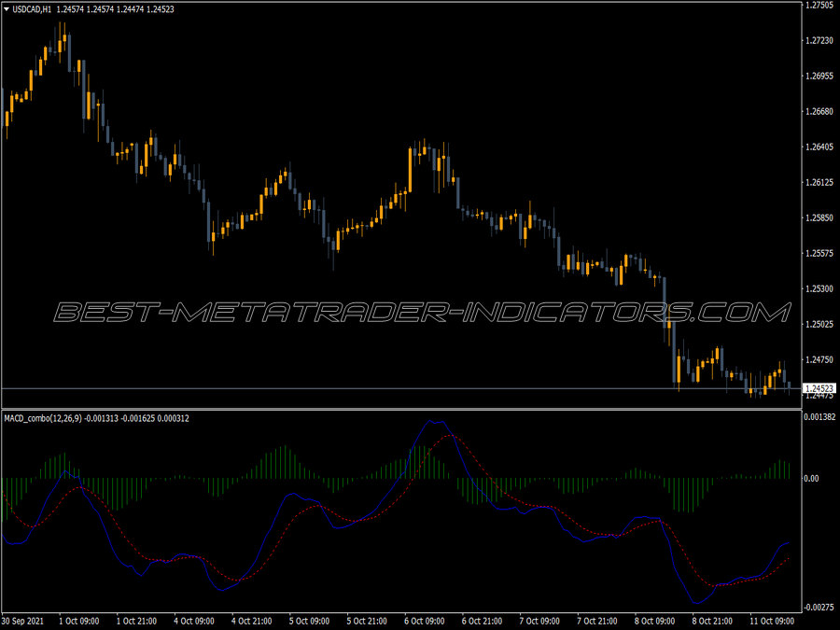Click the -0.00275 indicator scale label
The height and width of the screenshot is (630, 840).
(x=818, y=607)
